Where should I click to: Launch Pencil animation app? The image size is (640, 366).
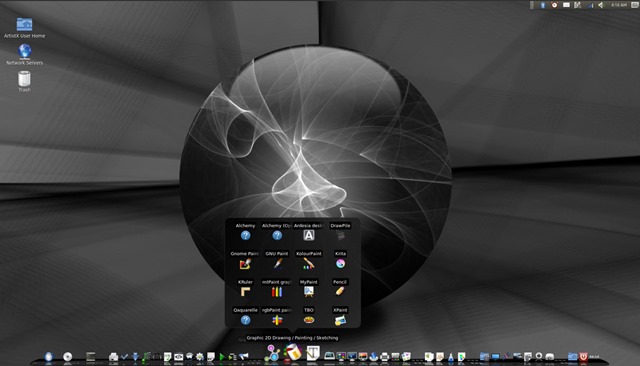coord(340,292)
